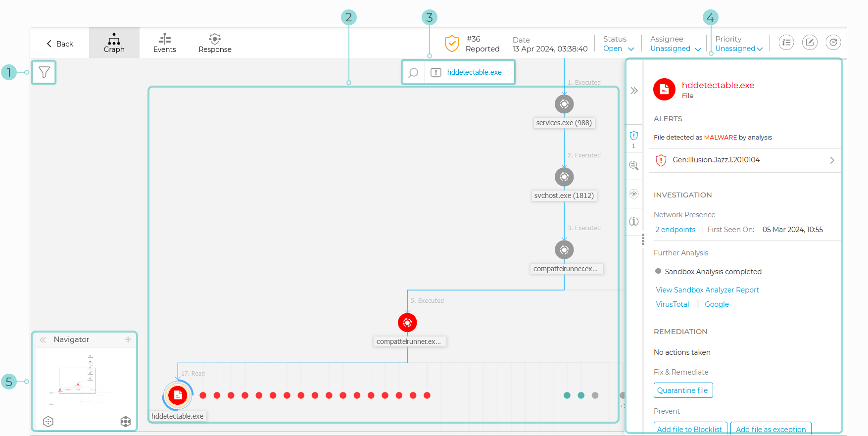868x436 pixels.
Task: Open the Status Open dropdown
Action: tap(619, 48)
